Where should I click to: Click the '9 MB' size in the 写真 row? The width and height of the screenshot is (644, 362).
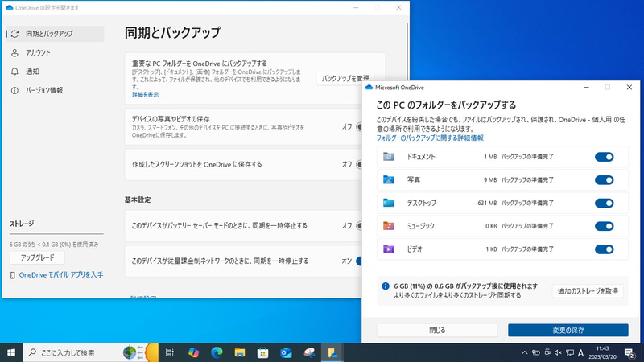[x=490, y=179]
